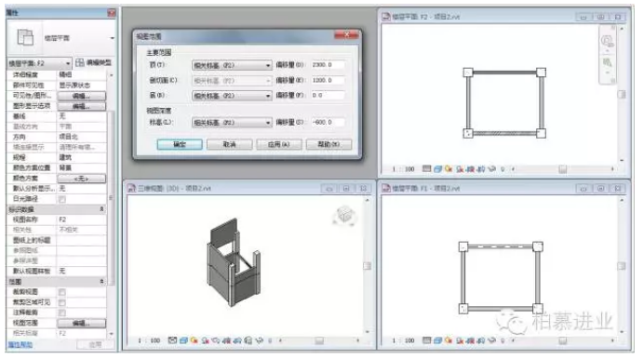Toggle shadows icon in 3D view bar
The width and height of the screenshot is (644, 359).
205,340
